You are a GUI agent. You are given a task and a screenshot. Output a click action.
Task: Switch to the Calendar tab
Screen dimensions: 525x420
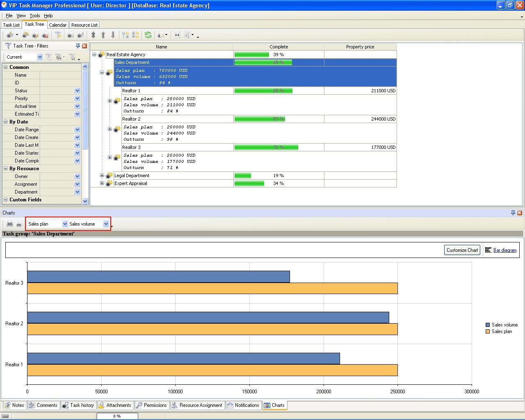click(x=57, y=25)
